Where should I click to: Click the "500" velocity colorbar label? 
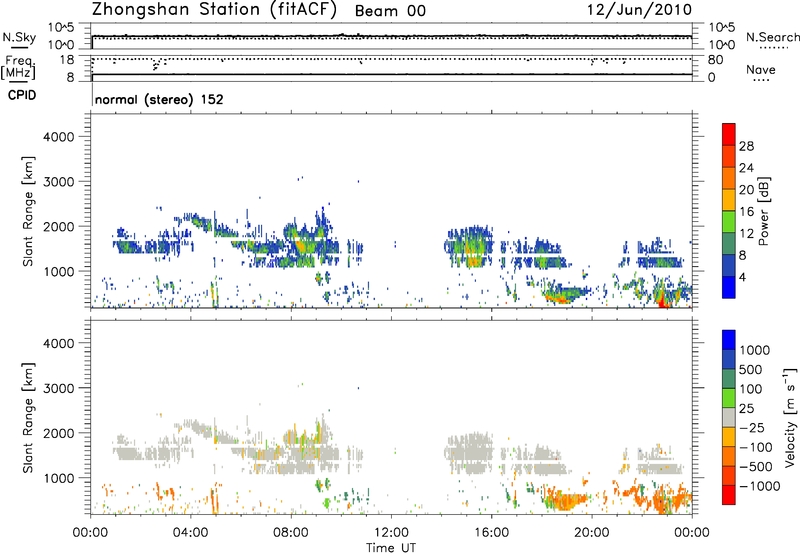751,370
